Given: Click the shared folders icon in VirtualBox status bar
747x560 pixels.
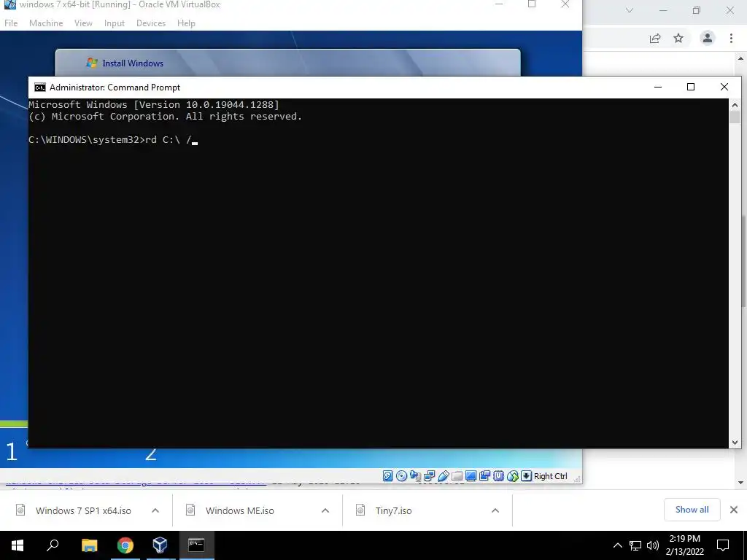Looking at the screenshot, I should coord(457,475).
